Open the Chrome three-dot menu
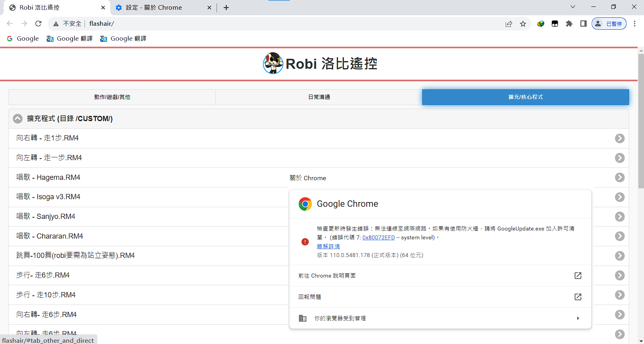Viewport: 644px width, 344px height. [x=635, y=24]
